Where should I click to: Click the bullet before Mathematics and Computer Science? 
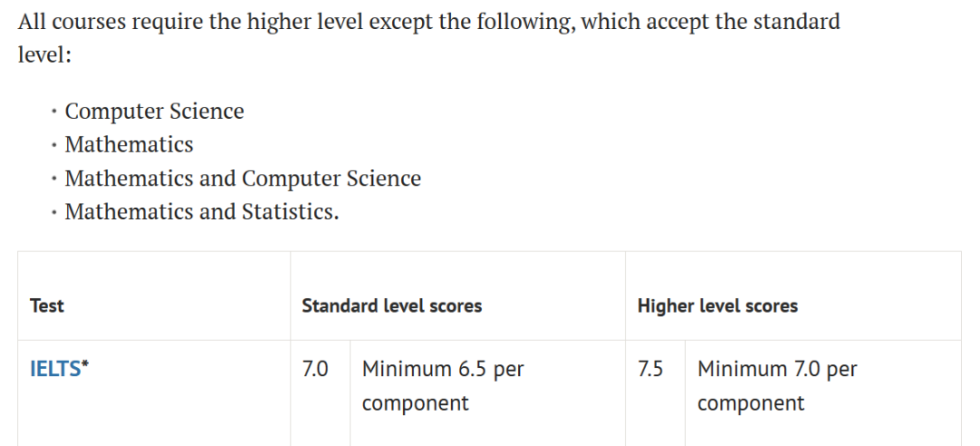54,179
